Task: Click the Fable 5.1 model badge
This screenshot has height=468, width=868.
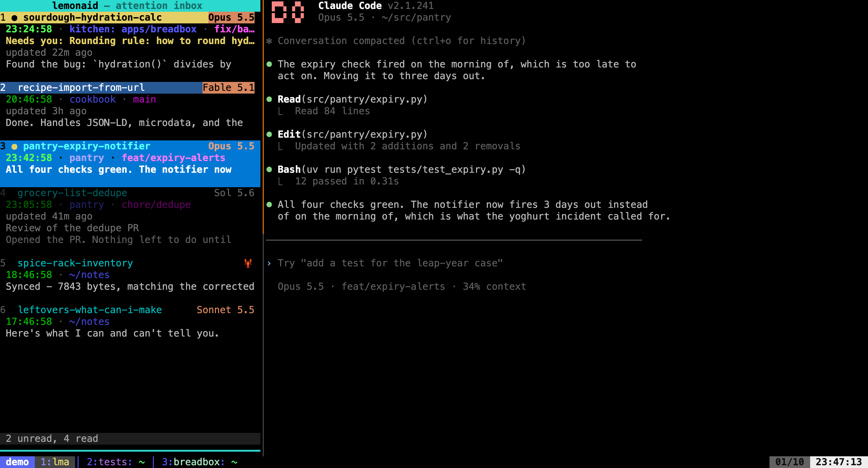Action: [x=228, y=88]
